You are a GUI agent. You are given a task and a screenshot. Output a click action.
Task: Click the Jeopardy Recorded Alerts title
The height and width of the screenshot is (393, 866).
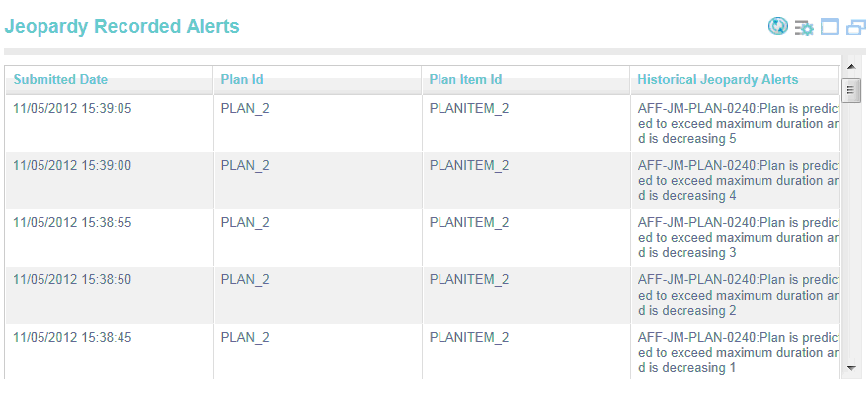click(122, 26)
